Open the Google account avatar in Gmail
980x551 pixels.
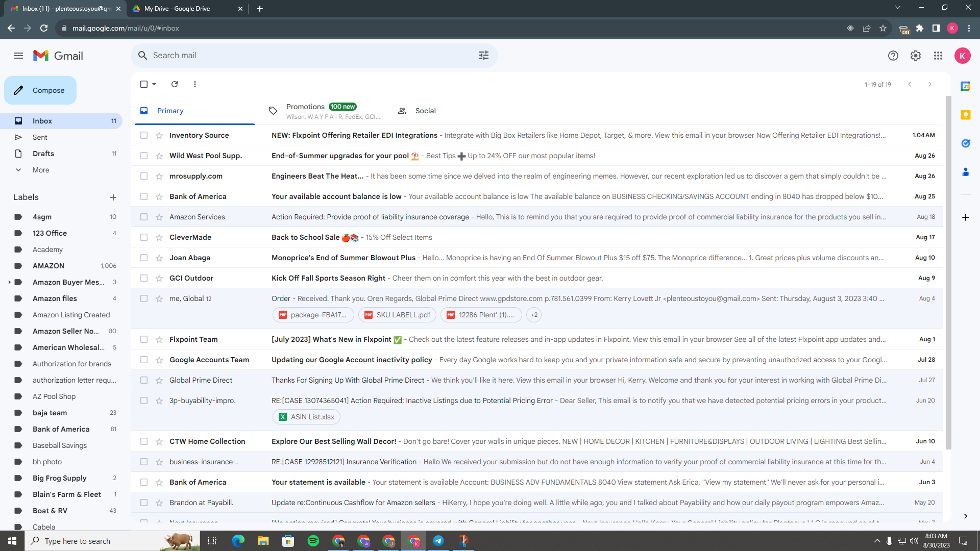click(963, 56)
